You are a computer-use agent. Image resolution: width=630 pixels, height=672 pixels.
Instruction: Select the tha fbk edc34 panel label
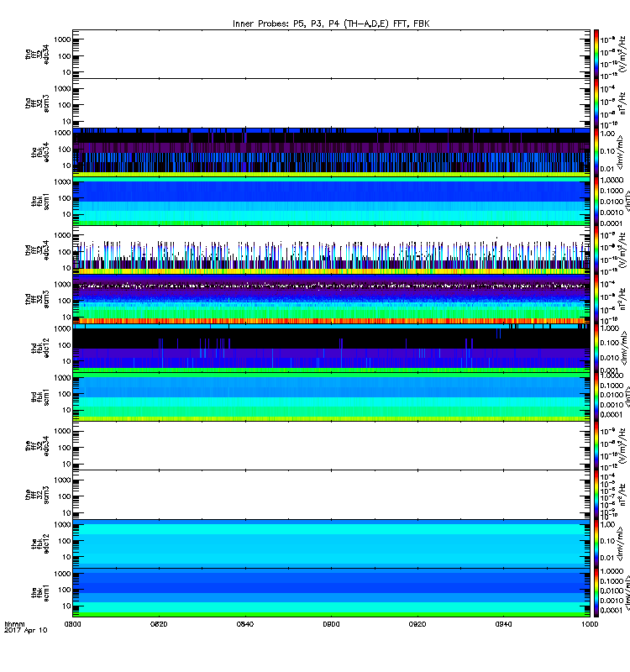(40, 152)
